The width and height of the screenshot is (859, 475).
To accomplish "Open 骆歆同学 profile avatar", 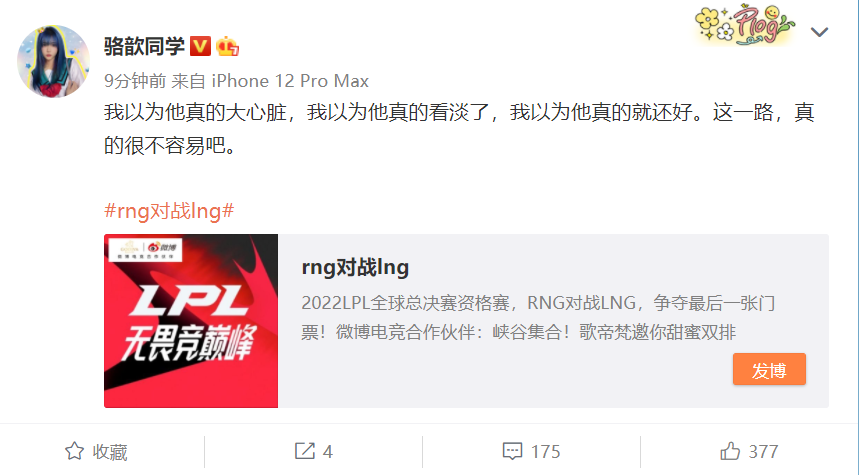I will [x=53, y=61].
